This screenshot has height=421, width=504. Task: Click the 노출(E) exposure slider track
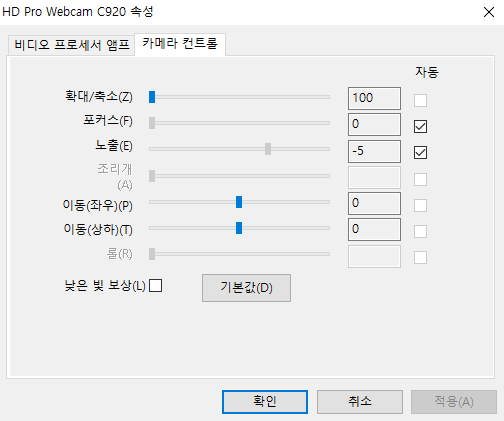[239, 149]
